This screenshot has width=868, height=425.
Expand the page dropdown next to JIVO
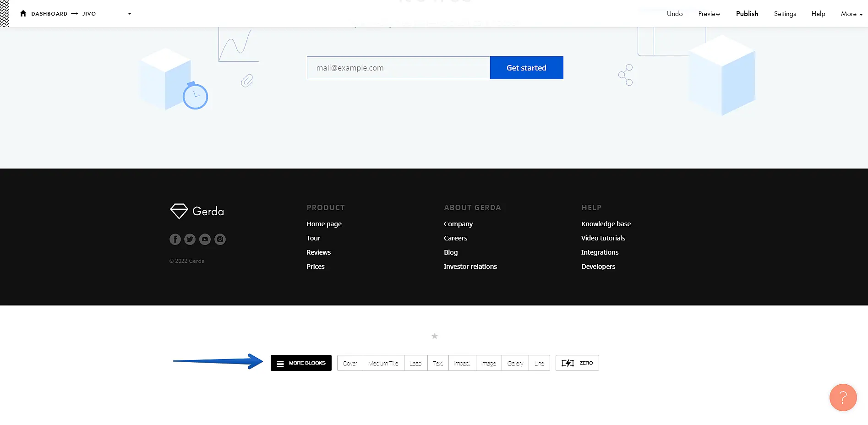click(x=130, y=14)
